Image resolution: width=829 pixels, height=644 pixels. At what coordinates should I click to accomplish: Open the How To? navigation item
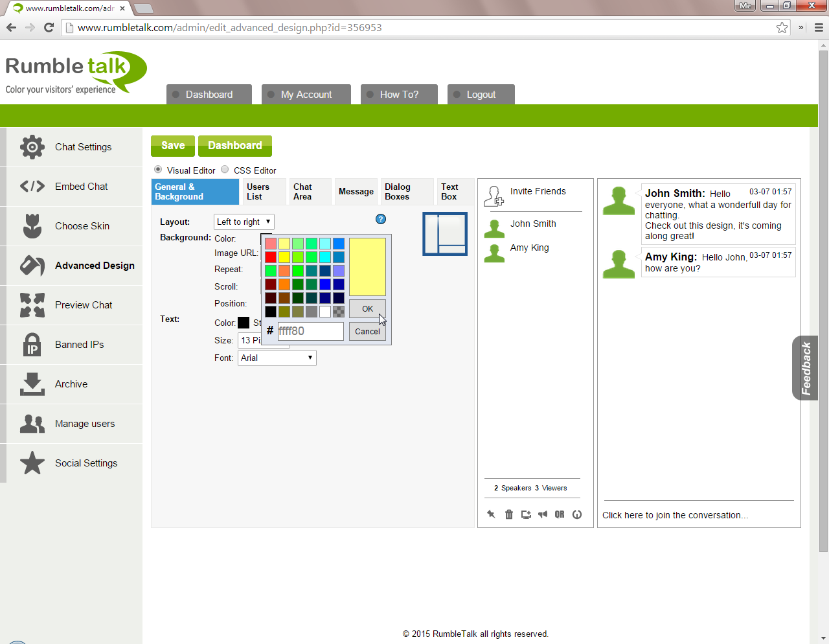click(x=399, y=95)
